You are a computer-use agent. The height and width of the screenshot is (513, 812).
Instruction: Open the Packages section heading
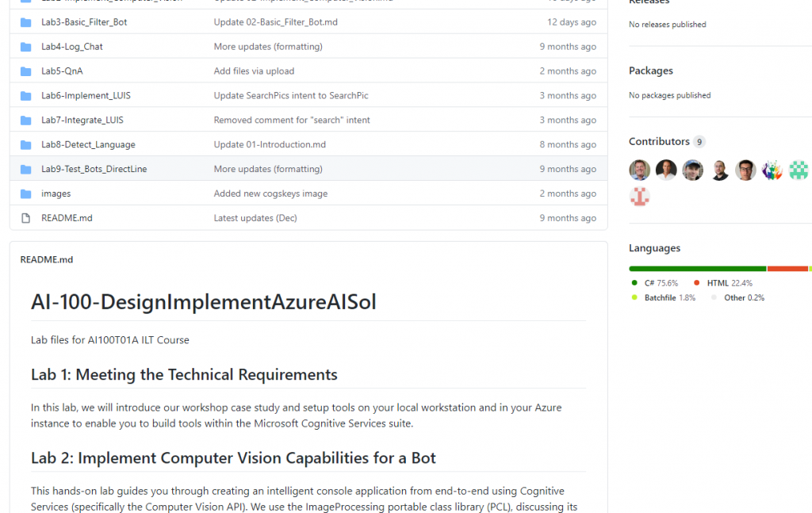coord(650,71)
